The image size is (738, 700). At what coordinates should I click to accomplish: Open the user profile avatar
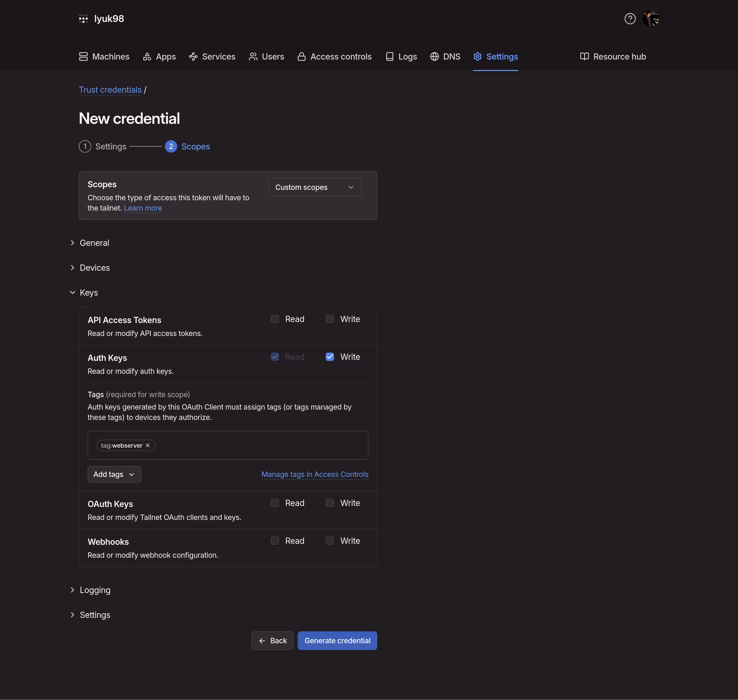tap(651, 19)
